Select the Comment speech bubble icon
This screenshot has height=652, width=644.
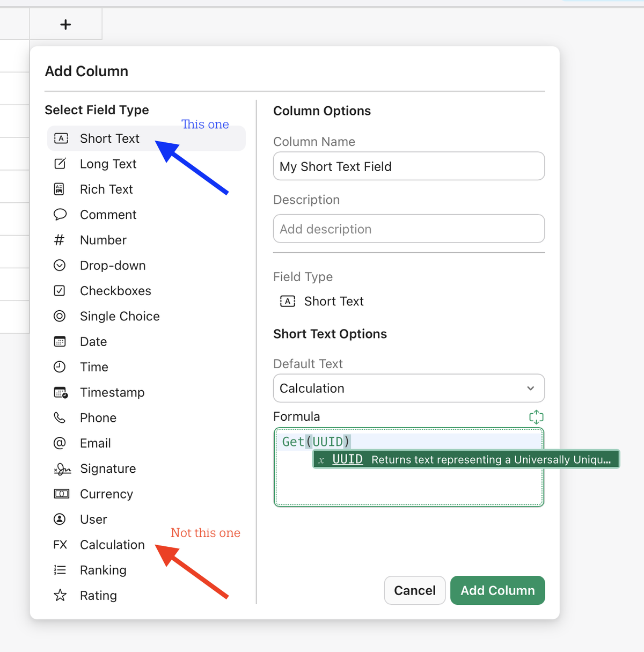[60, 215]
